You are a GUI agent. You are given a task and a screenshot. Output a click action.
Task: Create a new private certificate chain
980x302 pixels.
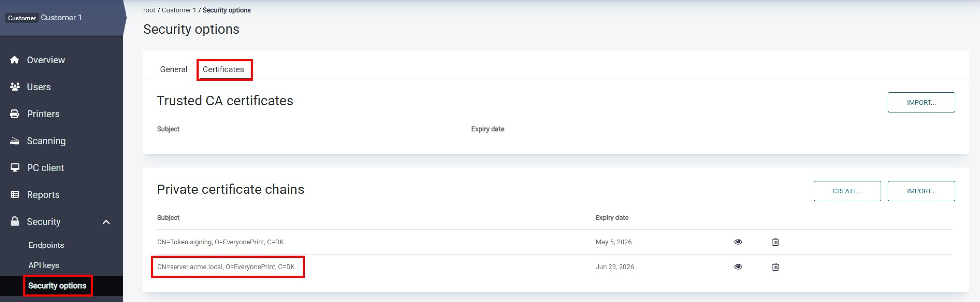click(x=847, y=191)
